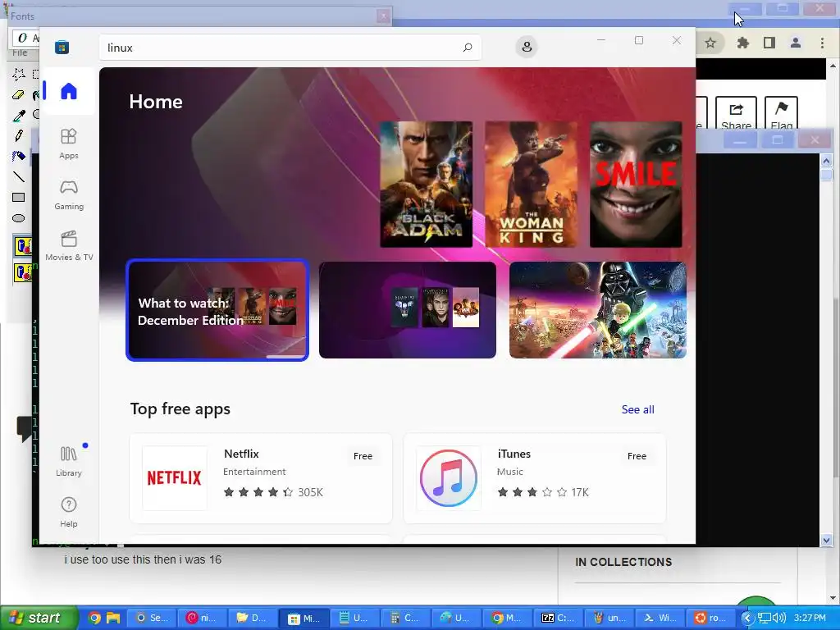The height and width of the screenshot is (630, 840).
Task: Expand hidden system tray icons arrow
Action: pyautogui.click(x=746, y=619)
